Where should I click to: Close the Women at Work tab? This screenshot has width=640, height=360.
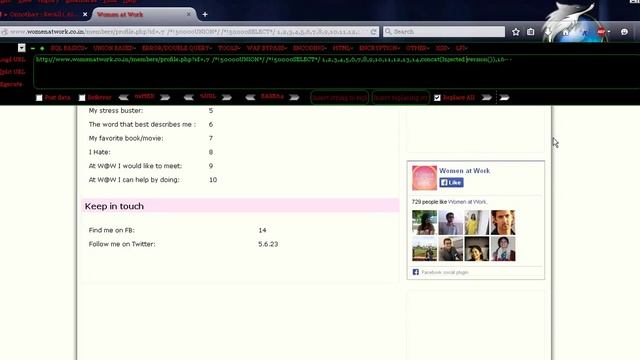[x=189, y=14]
